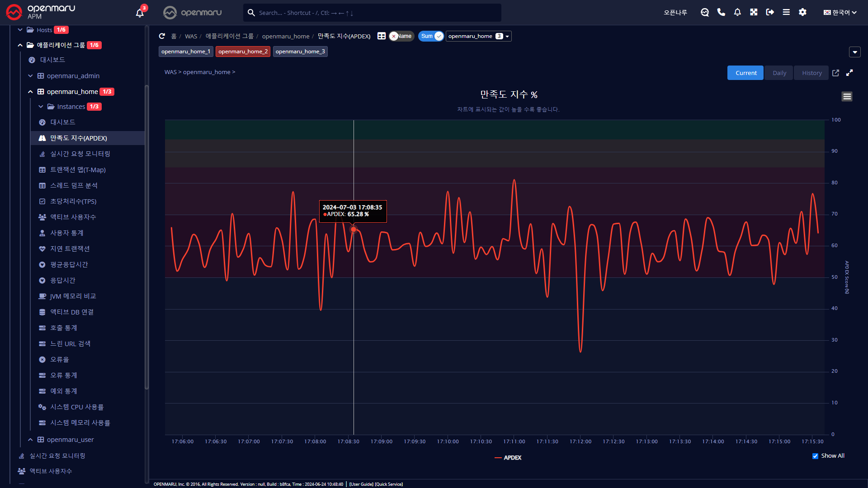This screenshot has height=488, width=868.
Task: Open the chart hamburger context menu
Action: 847,96
